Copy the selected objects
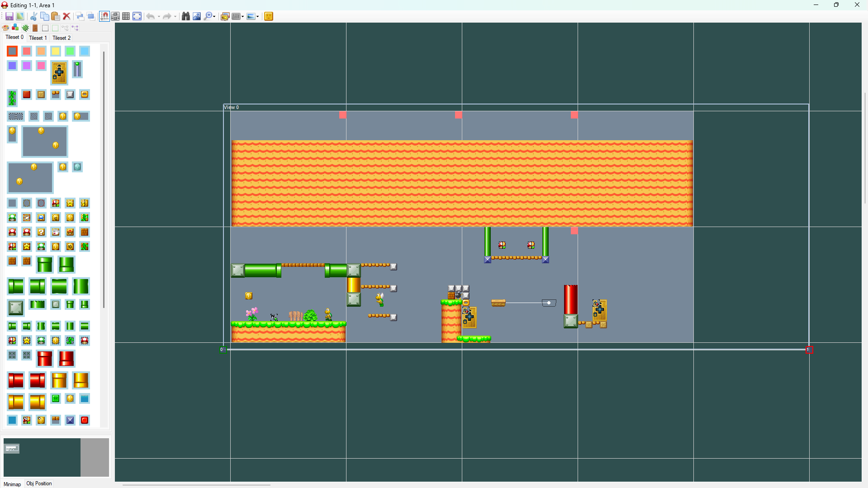This screenshot has height=488, width=868. [x=44, y=16]
